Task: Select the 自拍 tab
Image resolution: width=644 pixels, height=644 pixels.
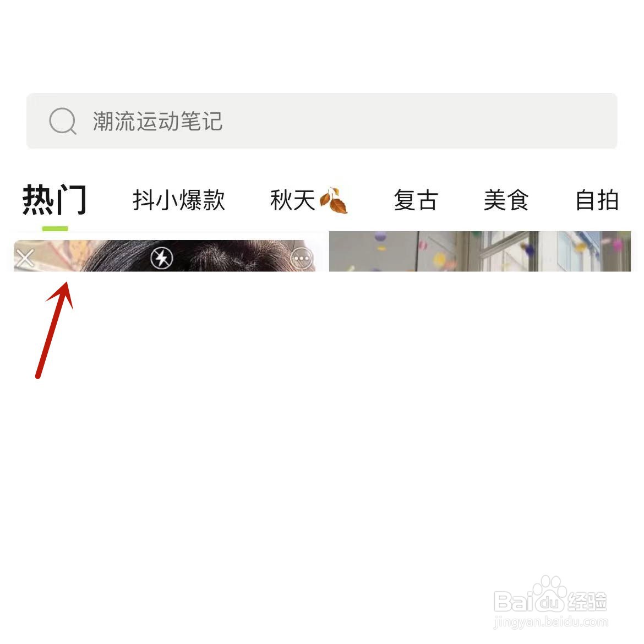Action: click(x=597, y=200)
